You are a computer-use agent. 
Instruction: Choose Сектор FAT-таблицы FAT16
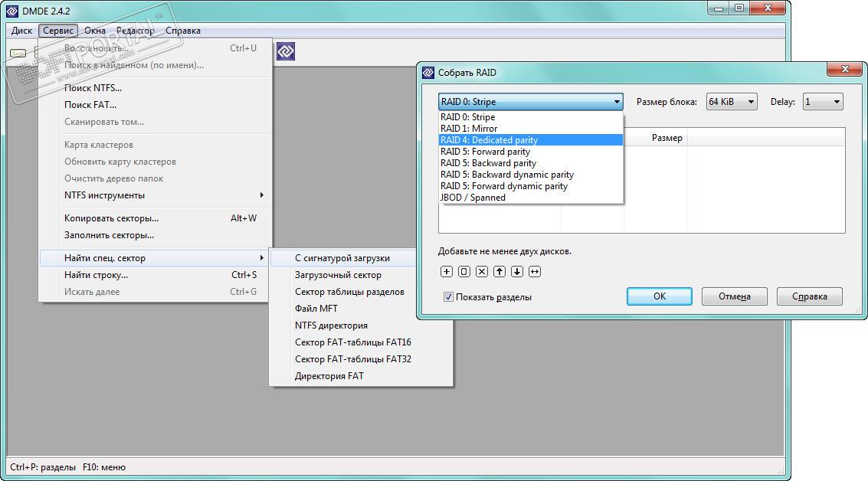click(361, 342)
